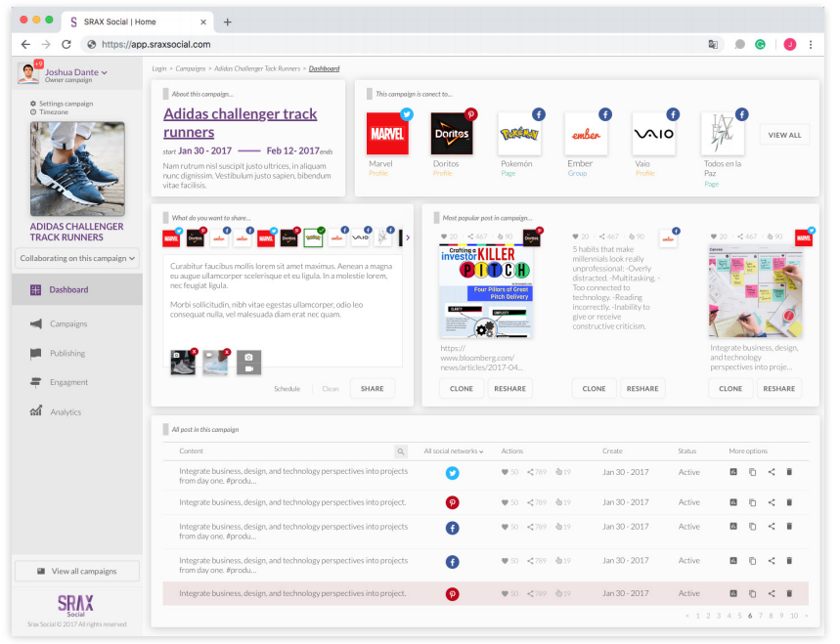Click inside the share post text area
840x644 pixels.
pyautogui.click(x=283, y=311)
